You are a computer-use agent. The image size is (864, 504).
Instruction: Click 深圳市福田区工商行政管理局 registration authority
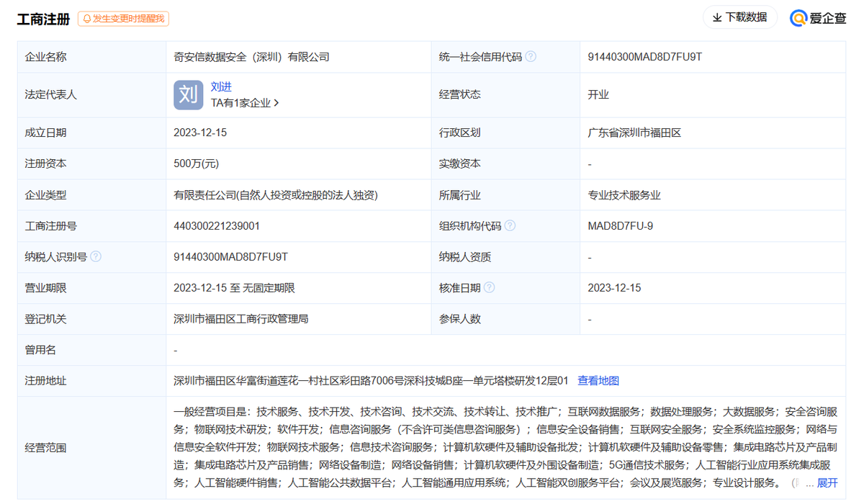(242, 318)
